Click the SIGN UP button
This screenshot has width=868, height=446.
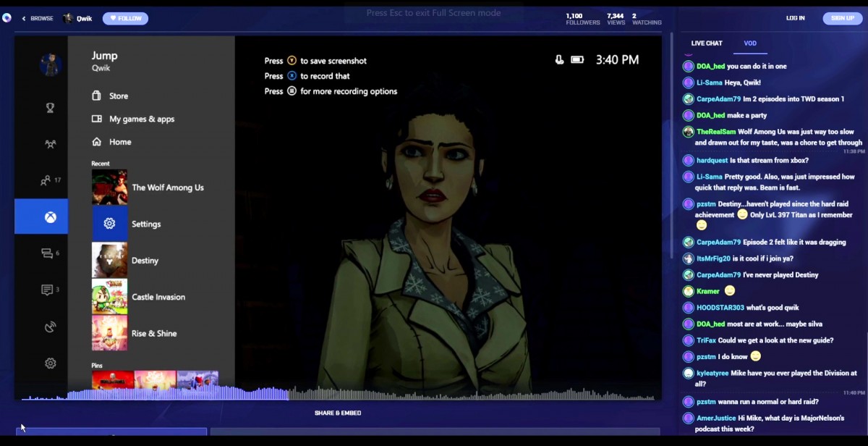tap(843, 18)
